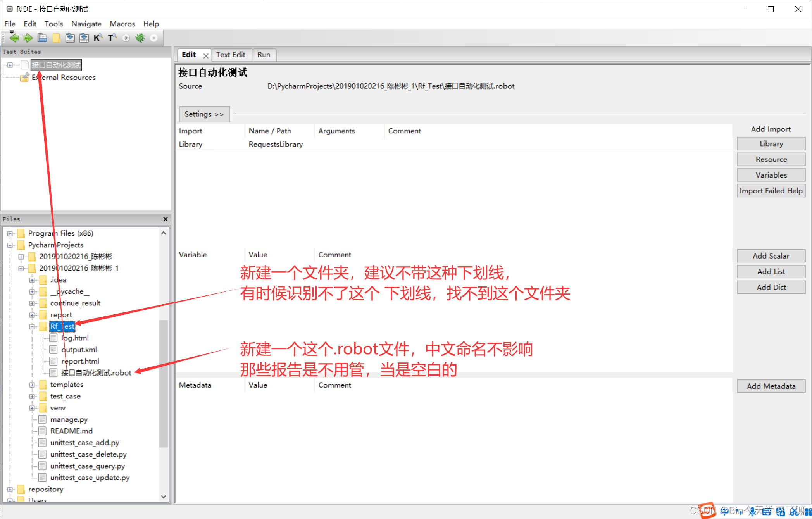Click the Run tab to execute tests

tap(264, 54)
